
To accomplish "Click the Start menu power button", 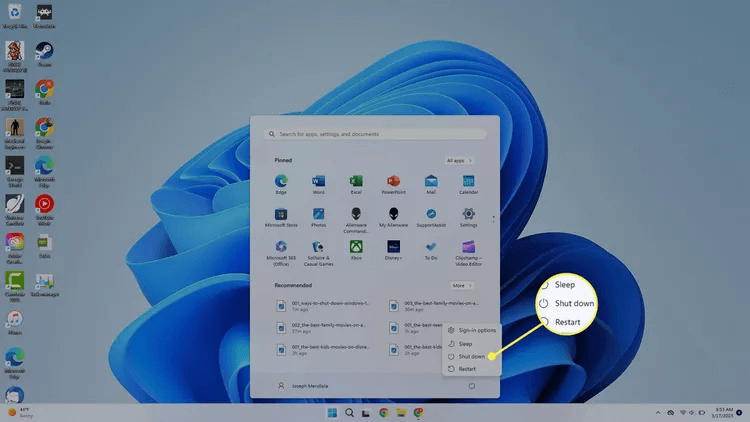I will tap(472, 386).
